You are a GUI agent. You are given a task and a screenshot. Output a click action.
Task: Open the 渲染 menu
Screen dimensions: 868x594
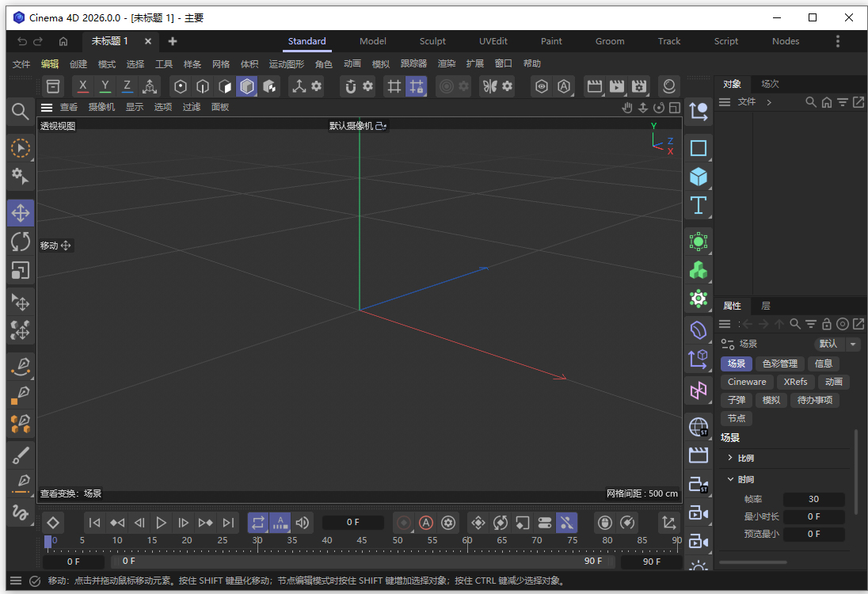point(446,63)
